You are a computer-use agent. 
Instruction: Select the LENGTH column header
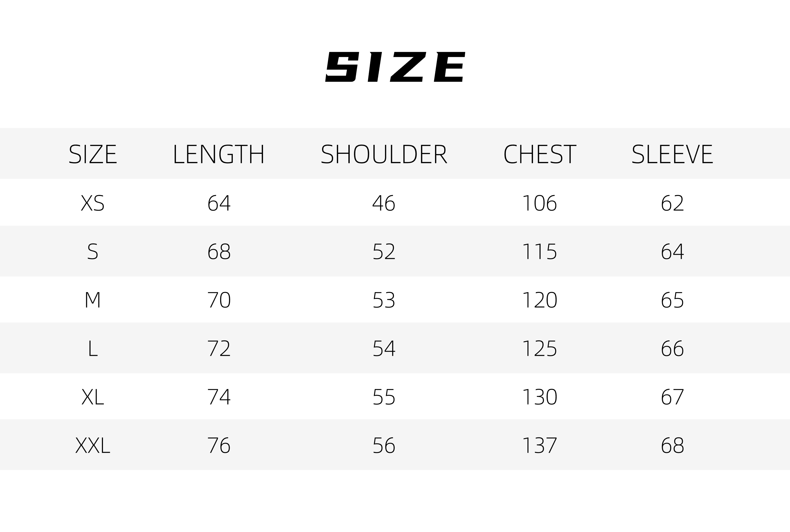[x=219, y=154]
